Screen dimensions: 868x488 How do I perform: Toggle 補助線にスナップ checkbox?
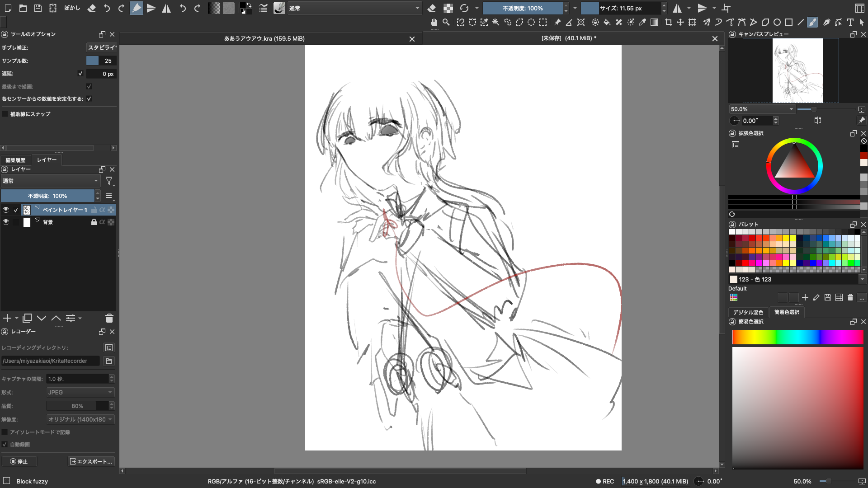(5, 114)
